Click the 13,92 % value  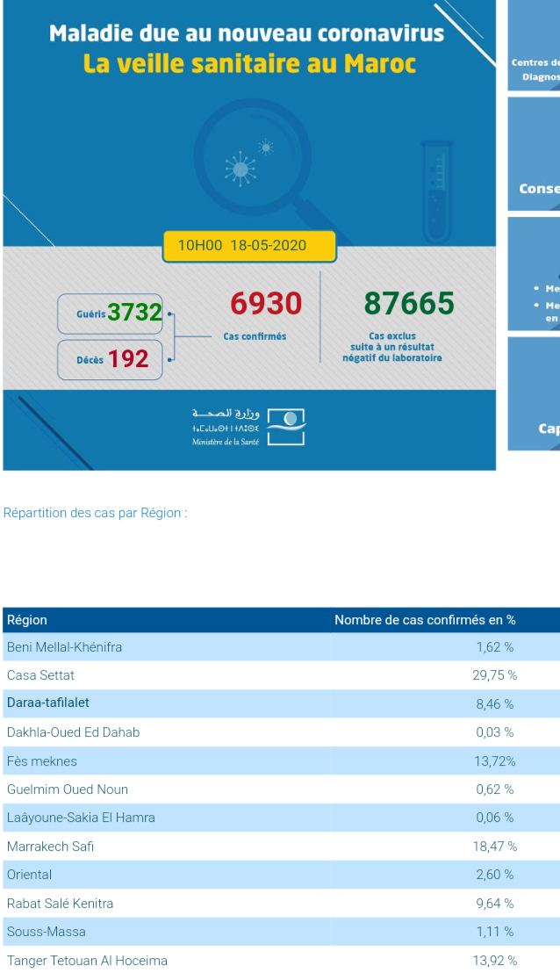click(x=494, y=960)
